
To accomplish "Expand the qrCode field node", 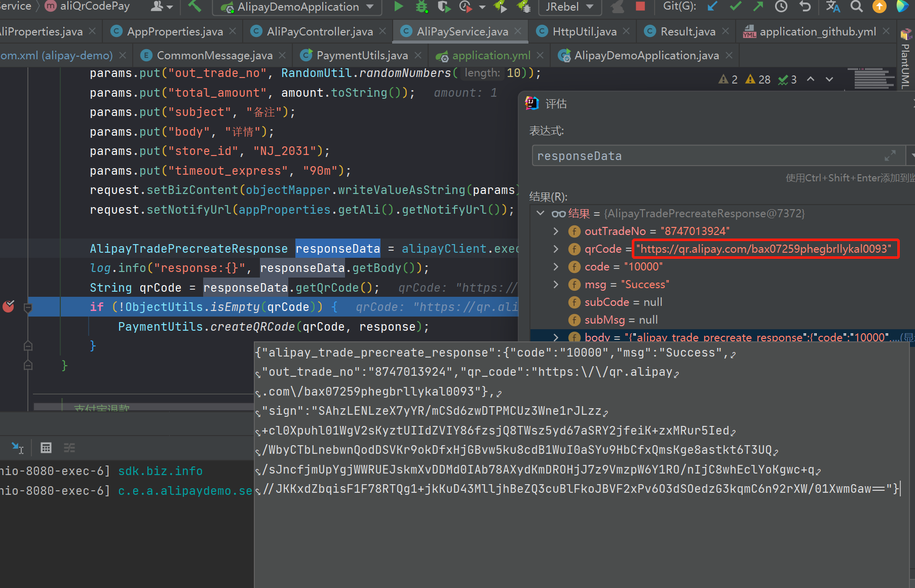I will tap(556, 249).
